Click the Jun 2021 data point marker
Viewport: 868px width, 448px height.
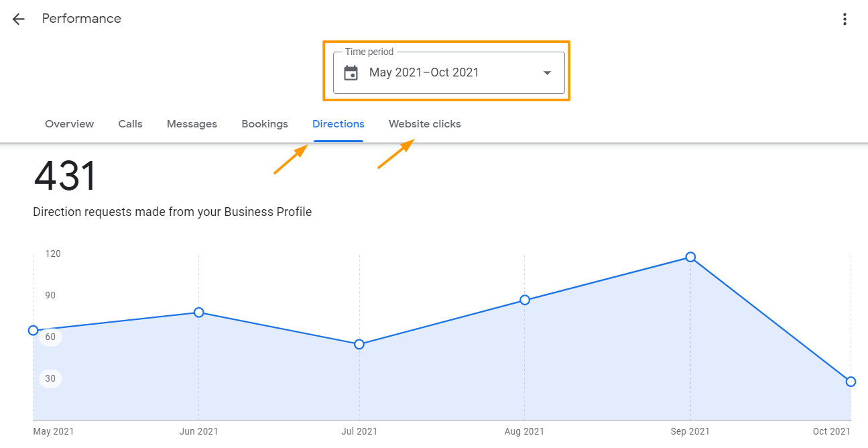[198, 313]
